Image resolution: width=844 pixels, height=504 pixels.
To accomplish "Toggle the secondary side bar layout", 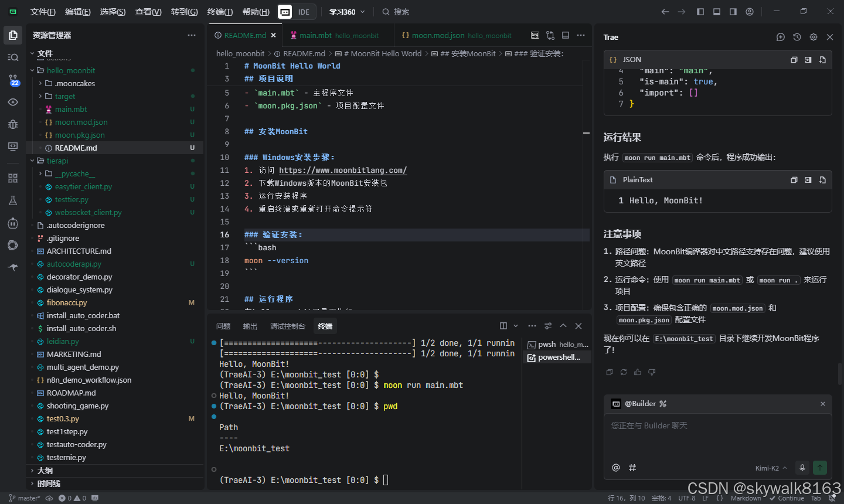I will point(733,12).
